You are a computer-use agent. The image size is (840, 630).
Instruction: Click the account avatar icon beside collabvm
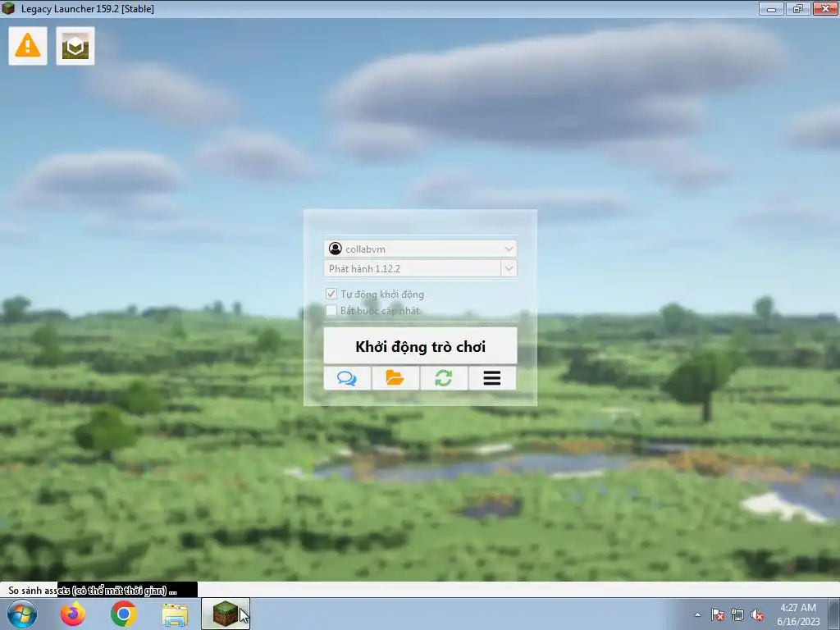[336, 249]
